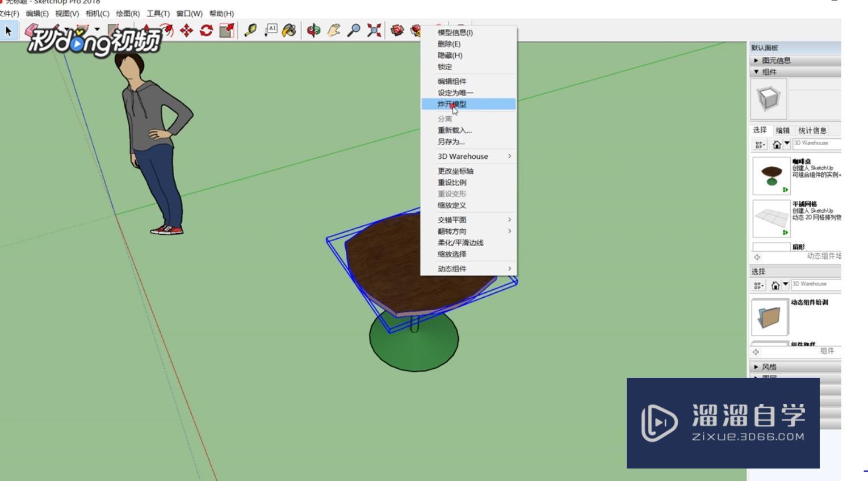This screenshot has width=868, height=481.
Task: Pick the Tape Measure tool
Action: (x=250, y=31)
